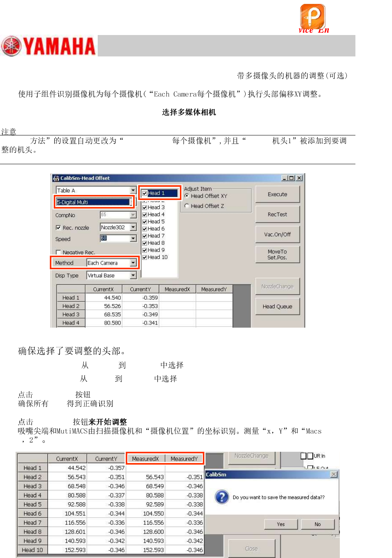Expand the Disp Type Virtual Base dropdown
This screenshot has width=392, height=558.
click(133, 275)
